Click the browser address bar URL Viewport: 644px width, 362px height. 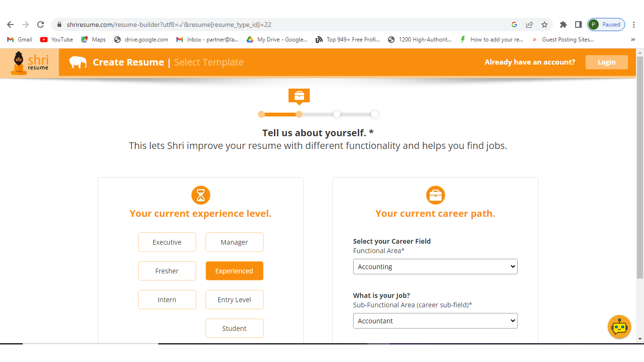169,25
